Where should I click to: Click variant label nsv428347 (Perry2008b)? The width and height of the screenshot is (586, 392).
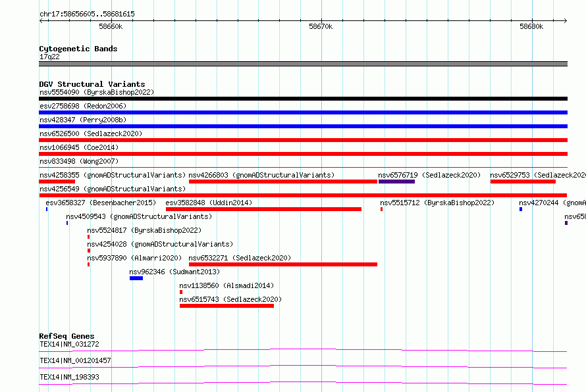pyautogui.click(x=83, y=120)
